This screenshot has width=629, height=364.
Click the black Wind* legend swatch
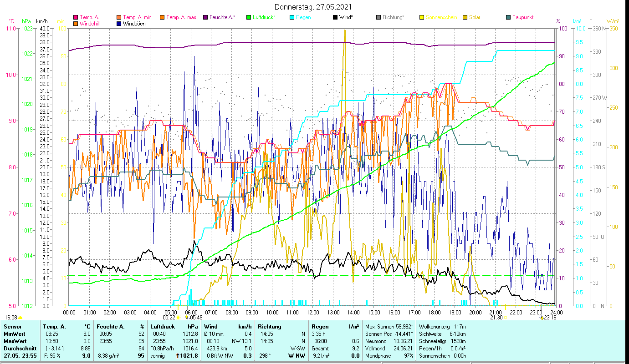(335, 17)
